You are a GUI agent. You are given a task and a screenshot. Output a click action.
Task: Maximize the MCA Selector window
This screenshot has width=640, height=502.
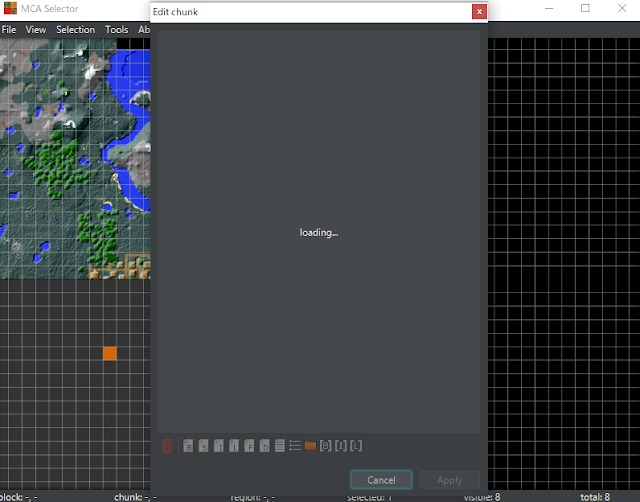click(x=585, y=8)
